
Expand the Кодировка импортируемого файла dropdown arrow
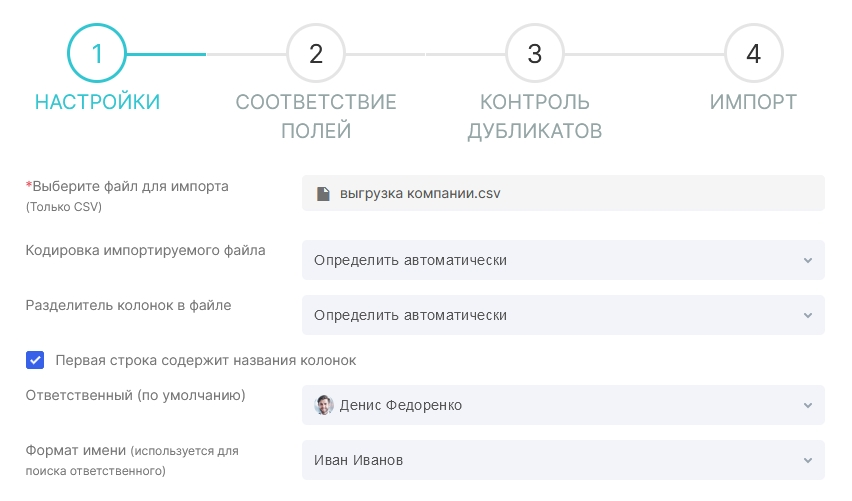[808, 260]
